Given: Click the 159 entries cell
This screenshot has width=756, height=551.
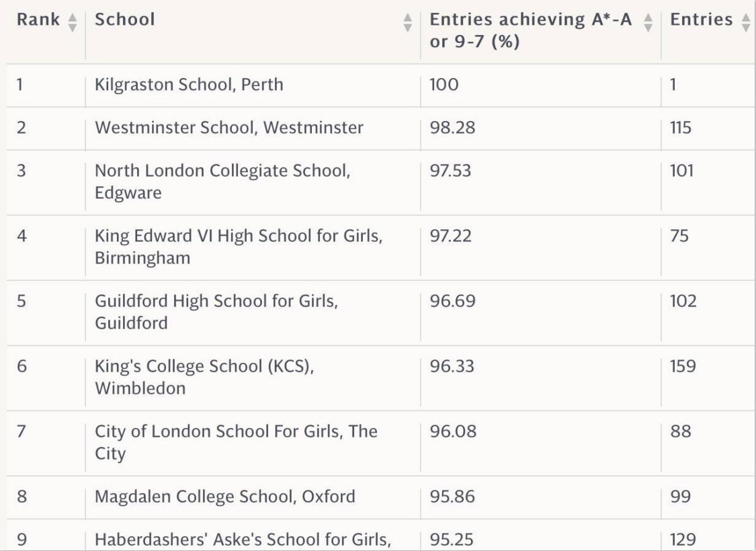Looking at the screenshot, I should (x=683, y=366).
